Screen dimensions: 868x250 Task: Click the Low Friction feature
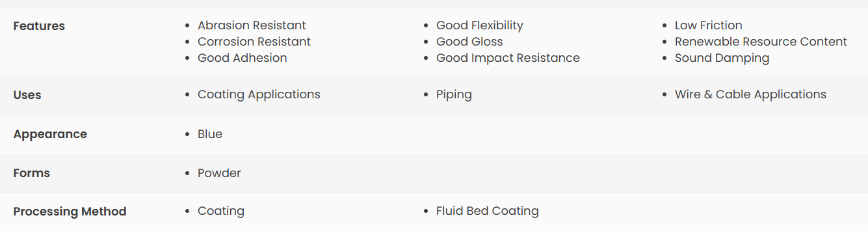coord(709,25)
